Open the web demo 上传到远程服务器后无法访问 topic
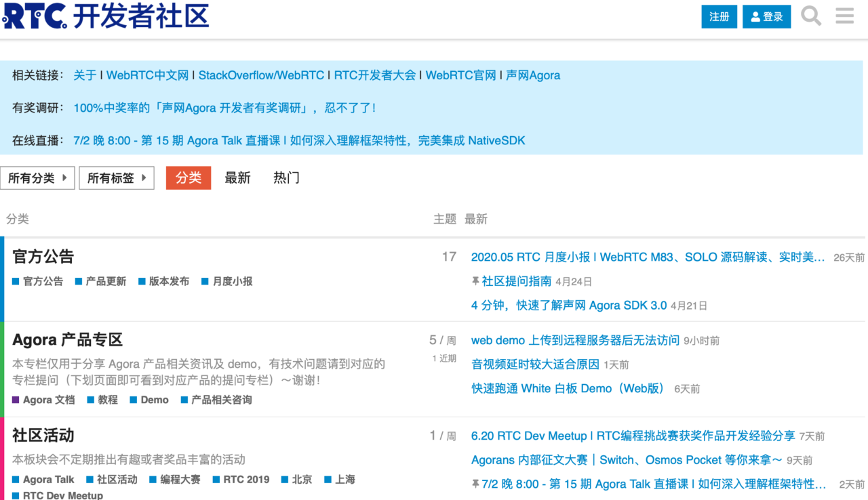The height and width of the screenshot is (500, 868). [575, 340]
